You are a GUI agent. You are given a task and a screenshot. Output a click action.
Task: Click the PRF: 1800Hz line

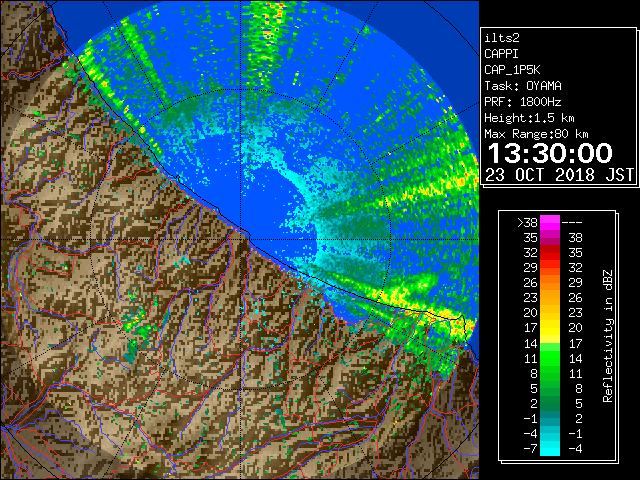523,102
